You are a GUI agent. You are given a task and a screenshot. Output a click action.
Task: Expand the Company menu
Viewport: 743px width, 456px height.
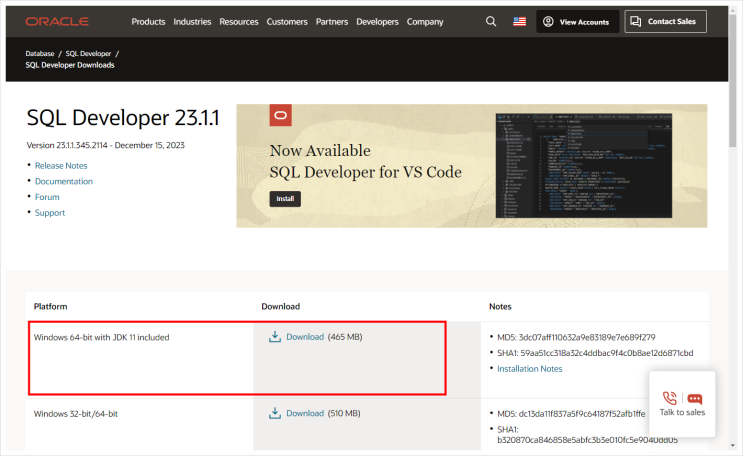[425, 21]
